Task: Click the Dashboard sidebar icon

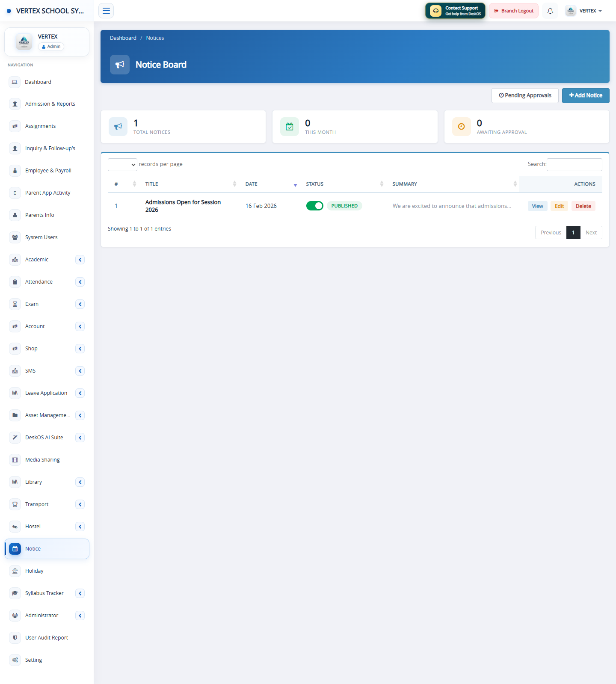Action: tap(15, 82)
